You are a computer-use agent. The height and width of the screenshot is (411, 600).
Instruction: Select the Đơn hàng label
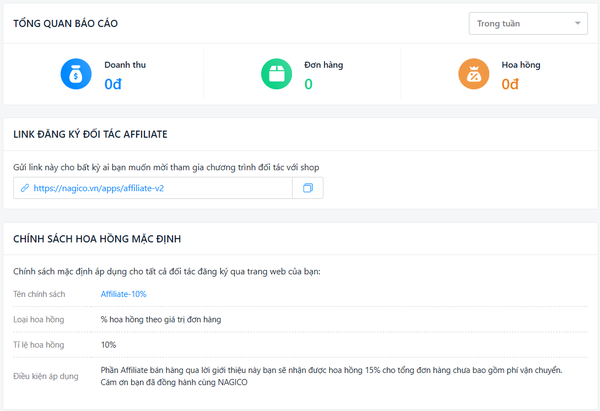click(323, 65)
